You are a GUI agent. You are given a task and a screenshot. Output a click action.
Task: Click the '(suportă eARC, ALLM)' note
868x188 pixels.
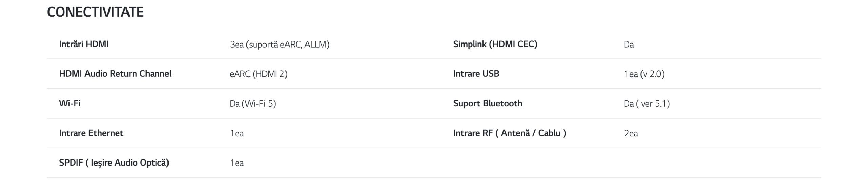pos(288,45)
